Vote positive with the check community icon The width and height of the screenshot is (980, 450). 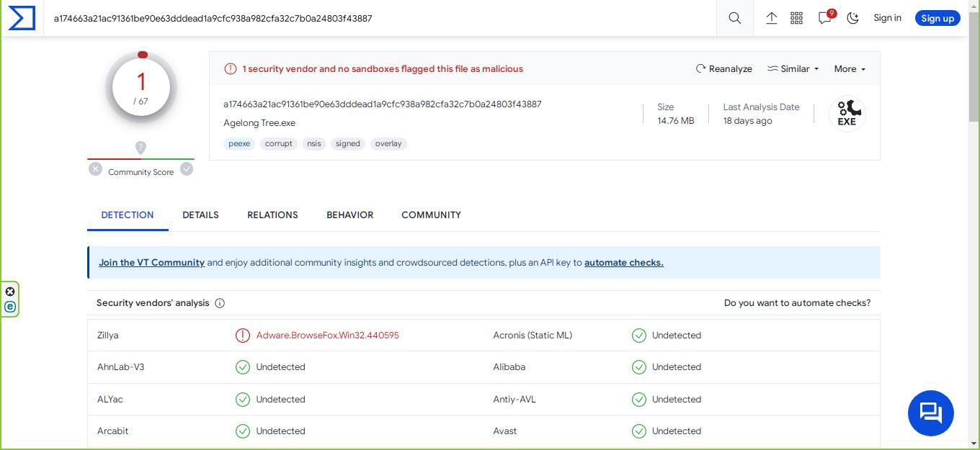(187, 169)
